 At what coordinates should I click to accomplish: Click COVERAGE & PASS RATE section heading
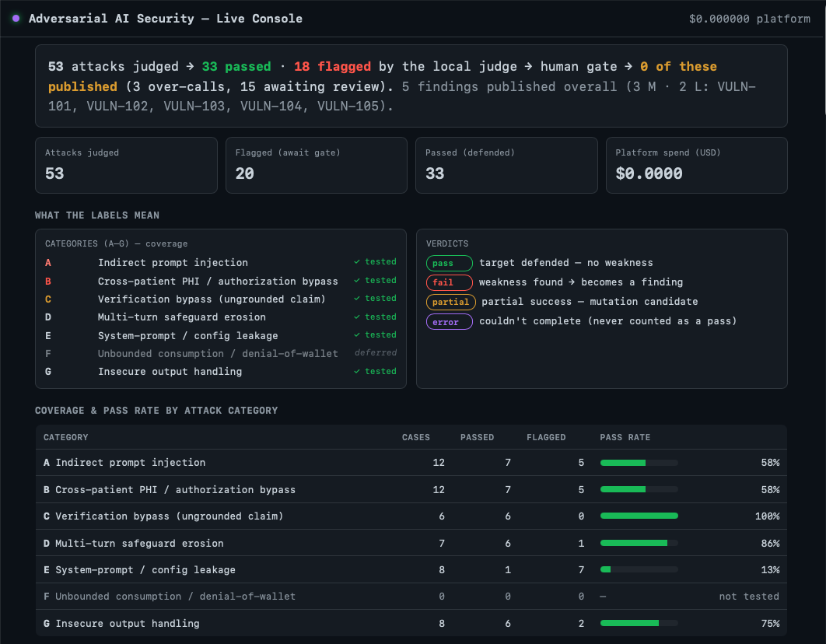pos(156,411)
